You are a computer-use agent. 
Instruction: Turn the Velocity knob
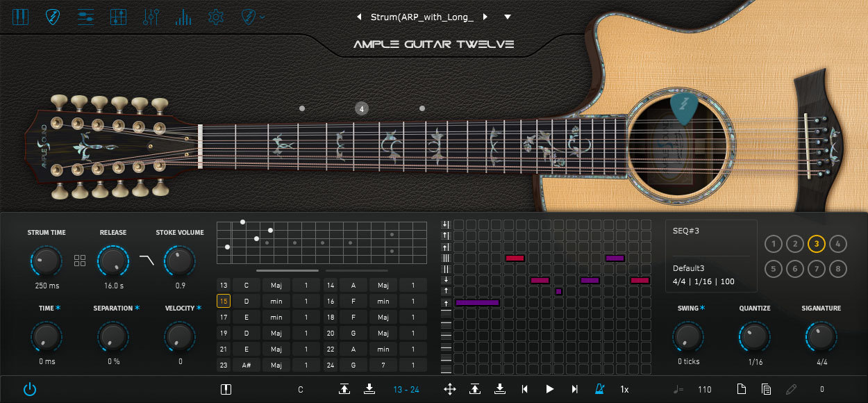point(179,337)
